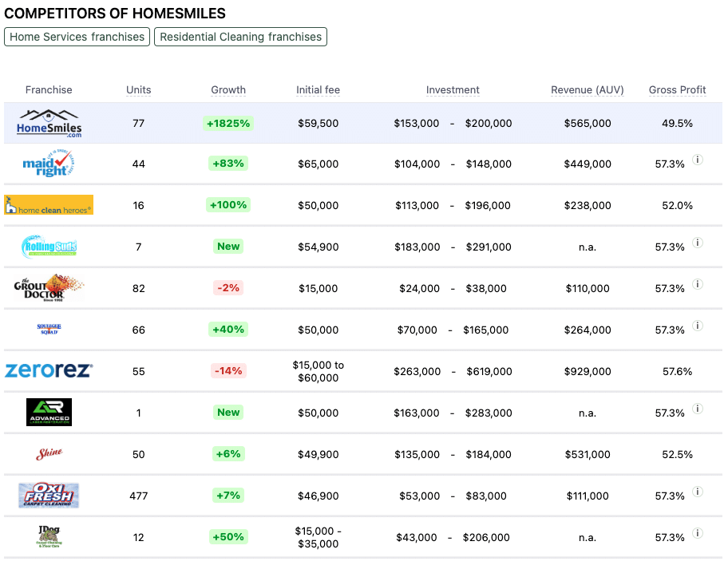This screenshot has width=728, height=573.
Task: Select Maid Right initial fee $65,000
Action: 318,164
